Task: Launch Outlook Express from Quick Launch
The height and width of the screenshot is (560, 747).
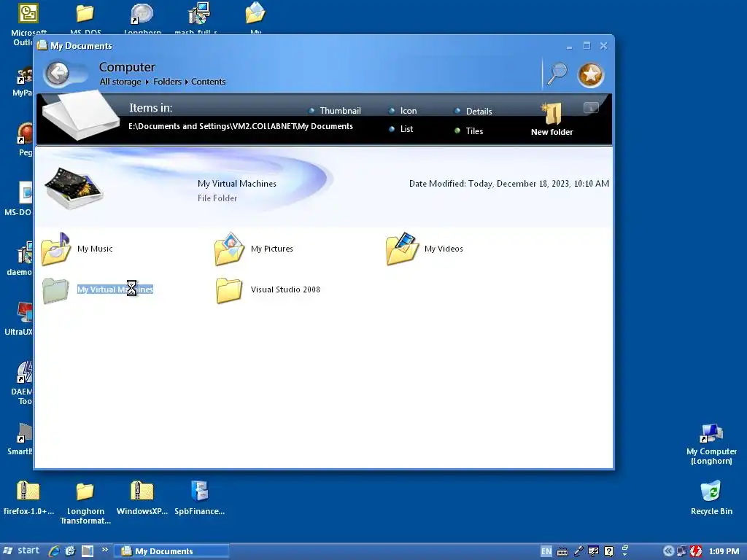Action: point(71,551)
